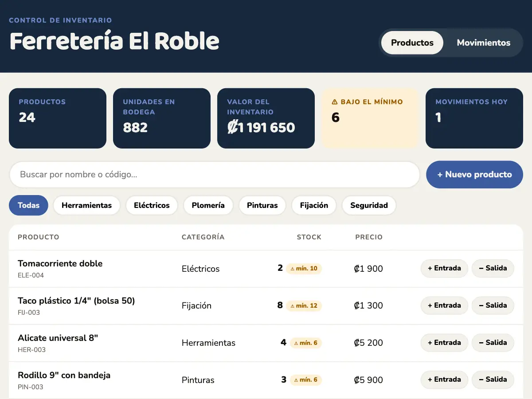Switch to the Productos tab
The image size is (532, 399).
pyautogui.click(x=412, y=43)
